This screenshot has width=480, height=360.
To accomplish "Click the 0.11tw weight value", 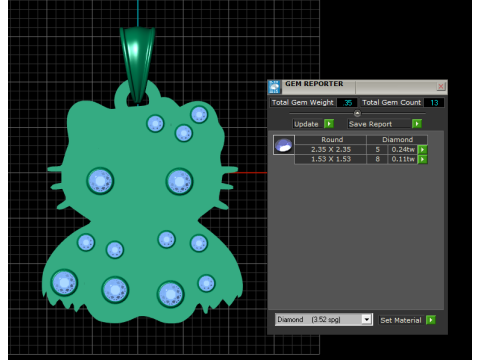I will (x=403, y=159).
